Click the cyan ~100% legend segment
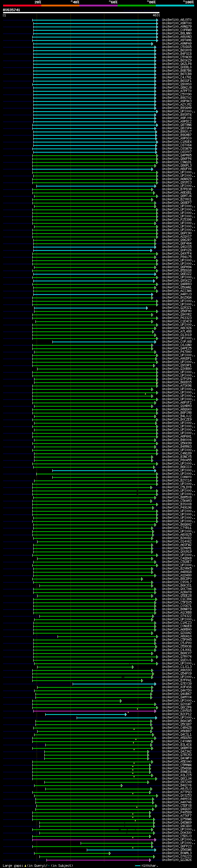Screen dimensions: 197x868 pyautogui.click(x=175, y=6)
